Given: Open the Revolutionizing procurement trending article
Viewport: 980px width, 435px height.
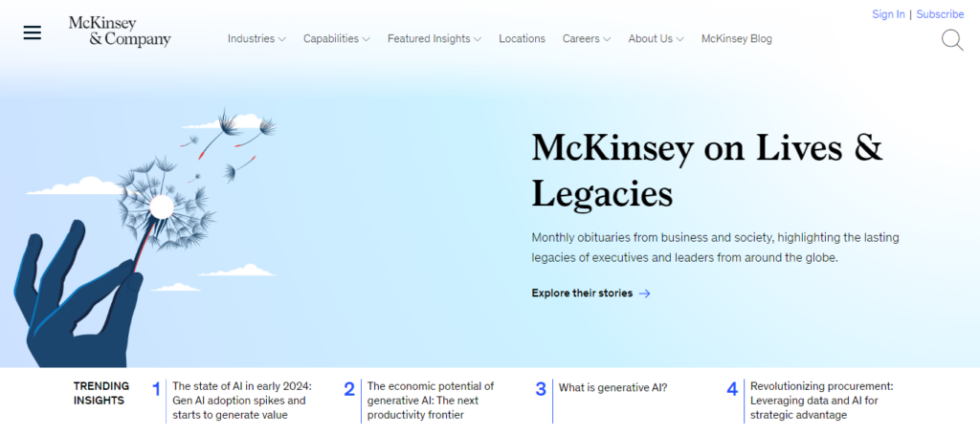Looking at the screenshot, I should click(x=821, y=401).
